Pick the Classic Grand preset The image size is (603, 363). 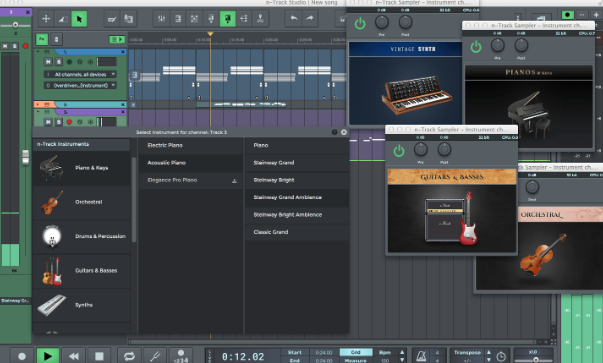297,232
